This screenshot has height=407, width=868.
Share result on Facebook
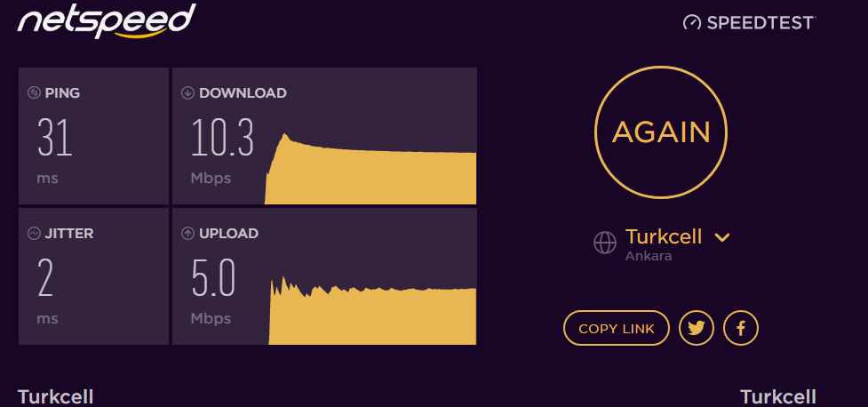pos(741,329)
